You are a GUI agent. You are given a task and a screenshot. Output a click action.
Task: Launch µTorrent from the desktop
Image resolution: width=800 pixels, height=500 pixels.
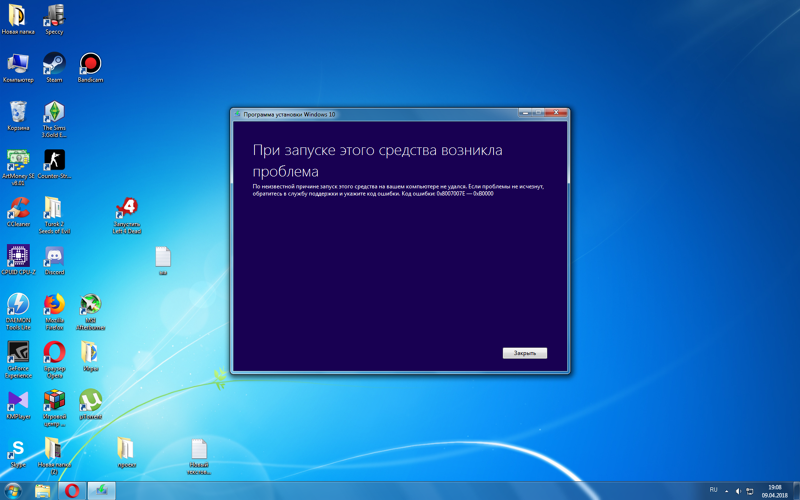click(x=90, y=404)
